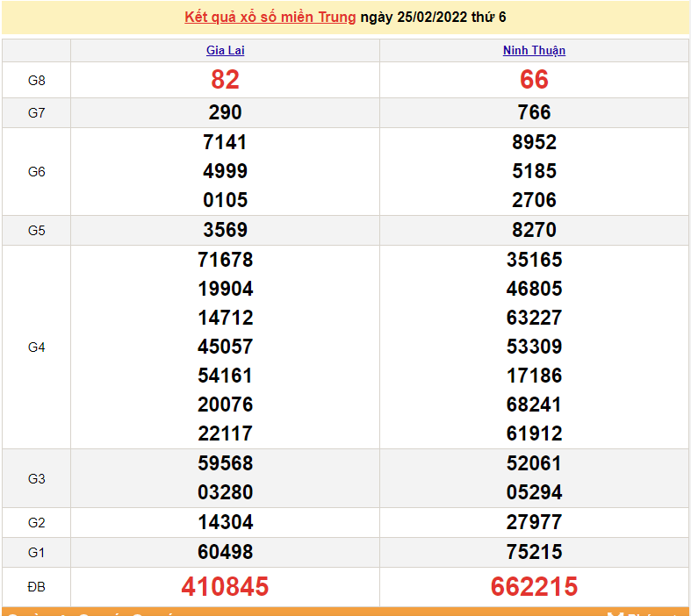Click the G1 number 75215
The image size is (691, 616).
pos(534,552)
